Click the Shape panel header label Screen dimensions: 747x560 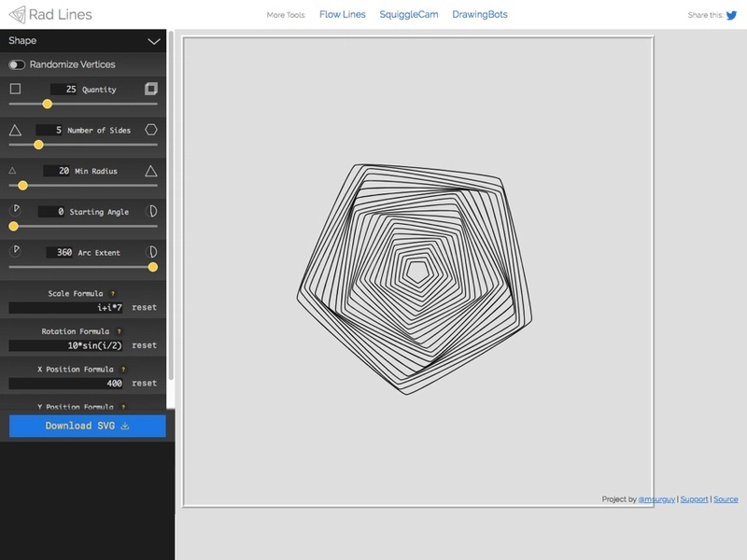pos(22,41)
